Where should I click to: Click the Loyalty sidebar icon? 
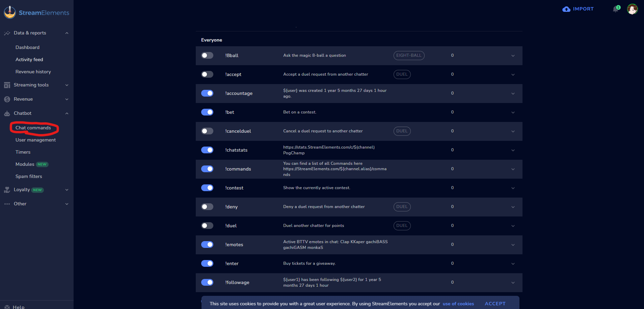7,190
